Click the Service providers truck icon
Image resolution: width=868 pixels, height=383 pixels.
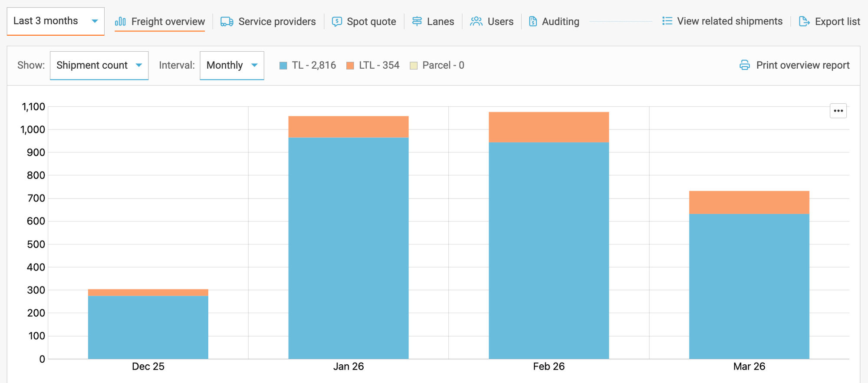coord(227,21)
